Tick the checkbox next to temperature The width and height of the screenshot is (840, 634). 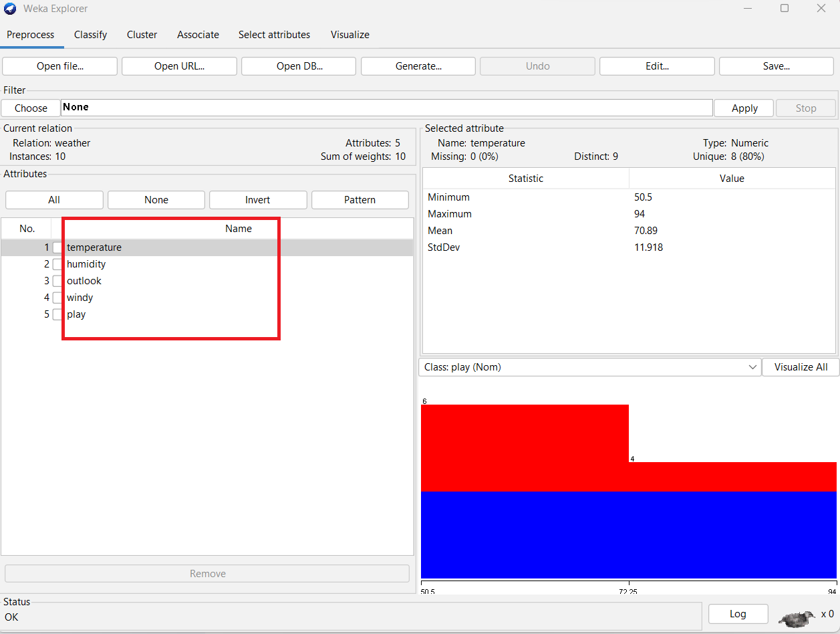coord(57,247)
